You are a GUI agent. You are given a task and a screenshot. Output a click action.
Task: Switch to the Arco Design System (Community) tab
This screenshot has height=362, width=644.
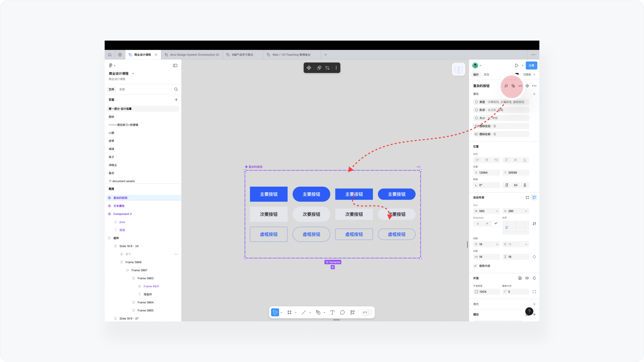pos(192,55)
